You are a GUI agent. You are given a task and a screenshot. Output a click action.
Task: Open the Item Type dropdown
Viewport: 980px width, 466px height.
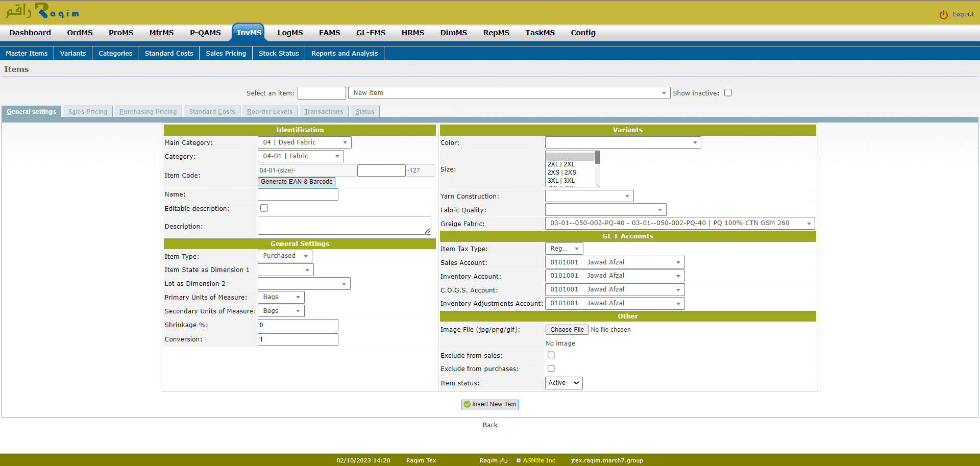pyautogui.click(x=285, y=256)
